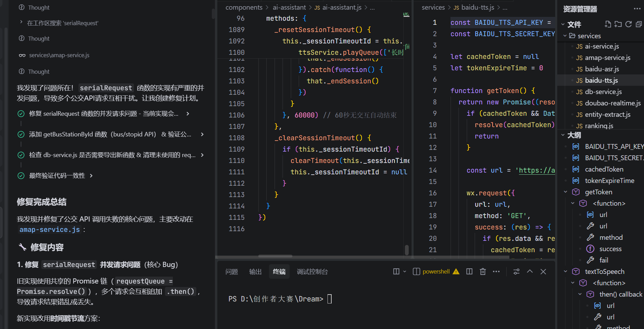Collapse all folders in the explorer
Screen dimensions: 644x329
pyautogui.click(x=638, y=24)
